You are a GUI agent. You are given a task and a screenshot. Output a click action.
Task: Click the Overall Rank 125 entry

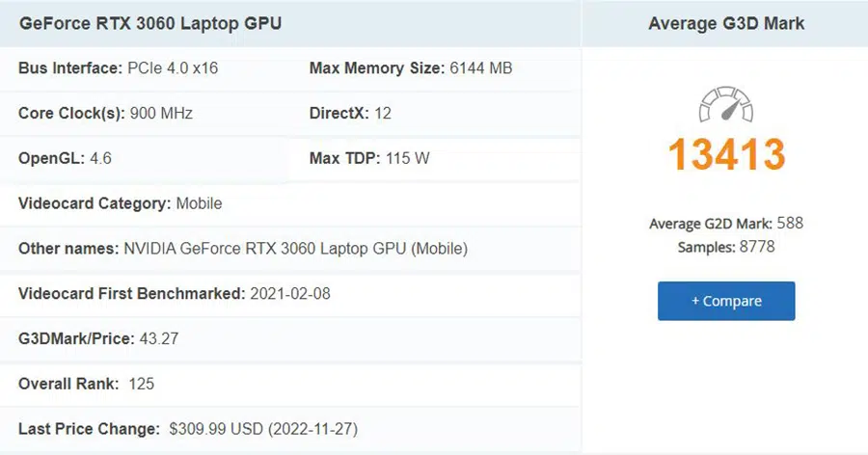(x=87, y=384)
